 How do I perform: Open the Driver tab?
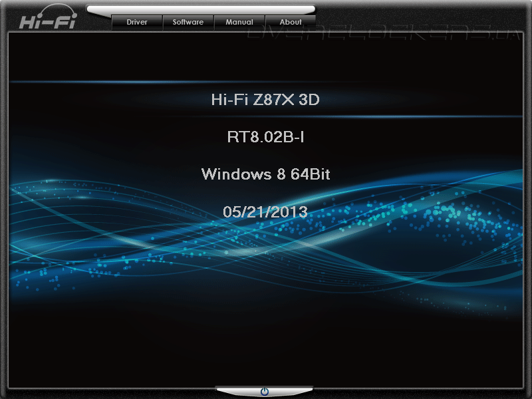(137, 23)
